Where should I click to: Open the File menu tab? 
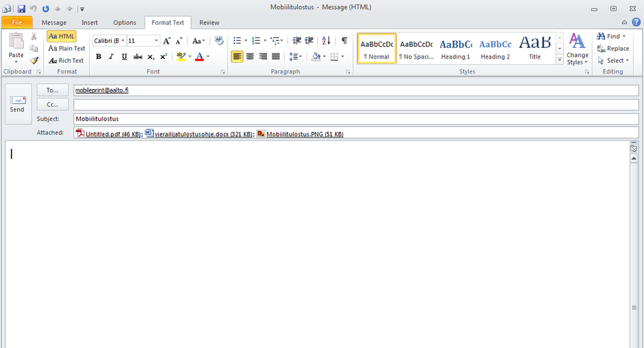pyautogui.click(x=17, y=23)
